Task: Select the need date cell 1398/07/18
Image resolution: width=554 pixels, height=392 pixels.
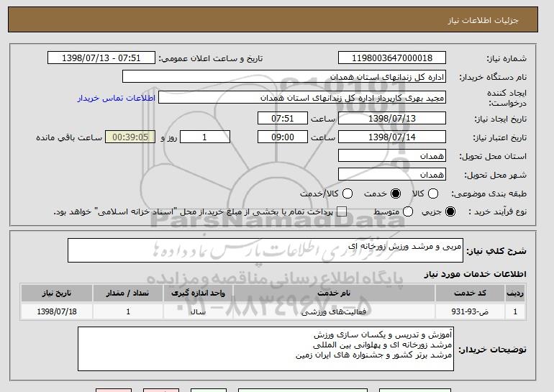Action: pos(57,312)
